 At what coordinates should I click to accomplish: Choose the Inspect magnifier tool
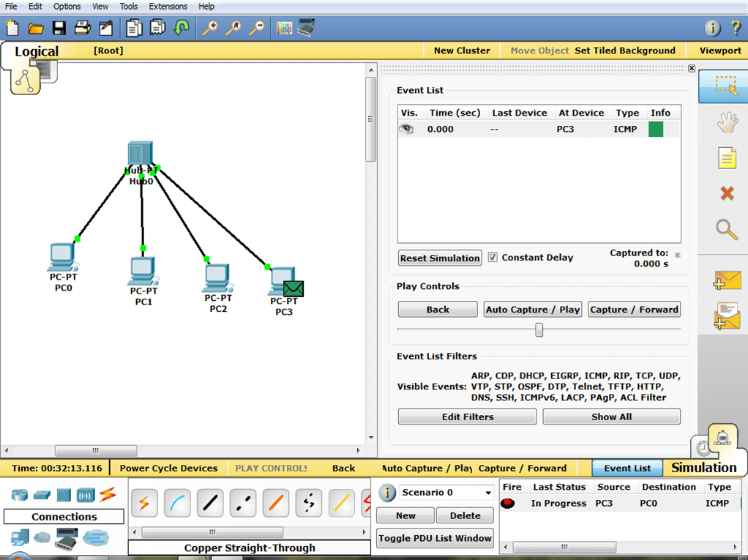[x=726, y=229]
